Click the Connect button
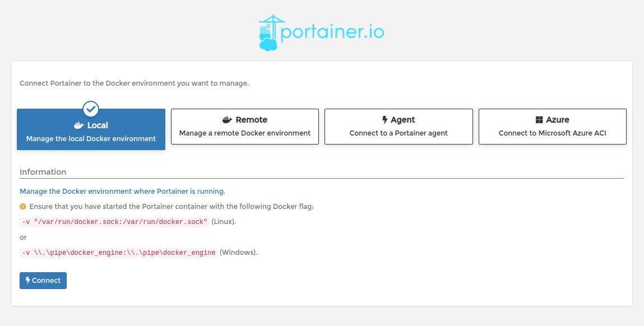Screen dimensions: 644x326 (43, 280)
